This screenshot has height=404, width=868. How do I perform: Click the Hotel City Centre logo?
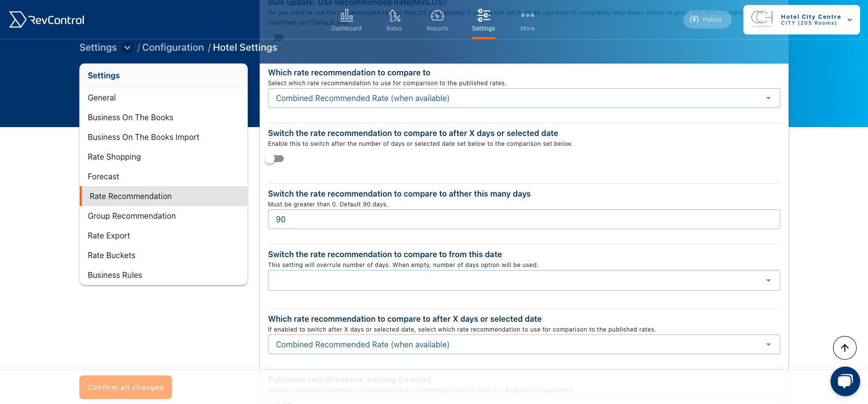click(762, 19)
